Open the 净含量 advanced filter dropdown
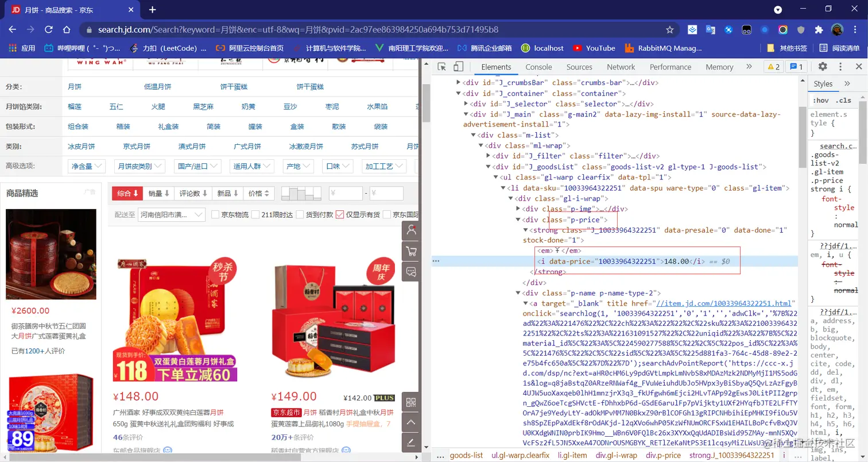868x462 pixels. 86,166
